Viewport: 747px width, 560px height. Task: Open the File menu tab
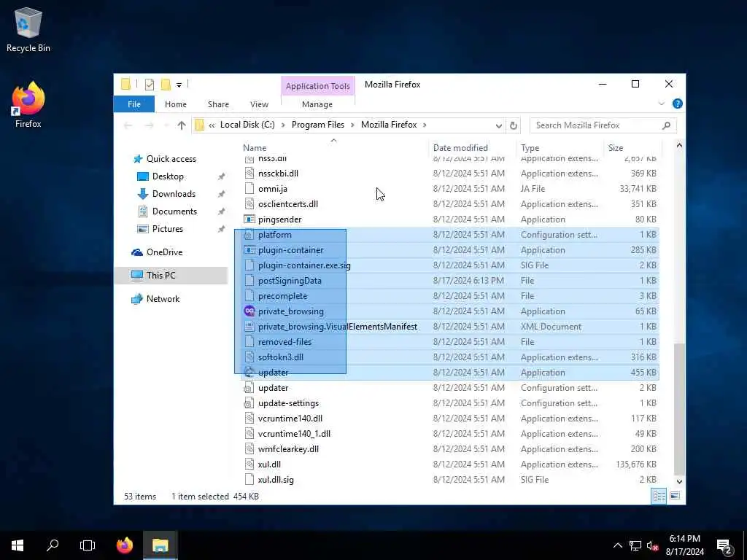(134, 104)
